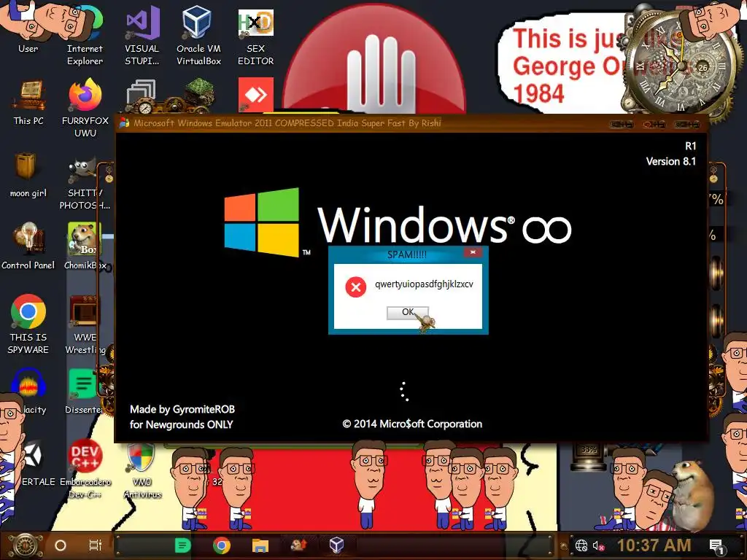747x560 pixels.
Task: Click the muted speaker tray icon
Action: (x=598, y=545)
